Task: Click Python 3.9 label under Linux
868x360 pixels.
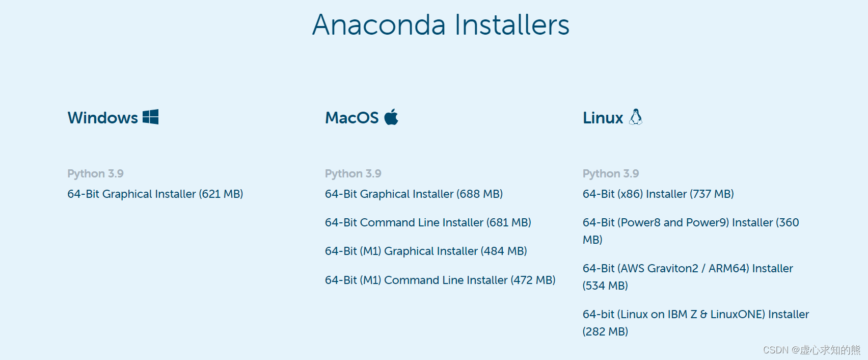Action: point(611,174)
